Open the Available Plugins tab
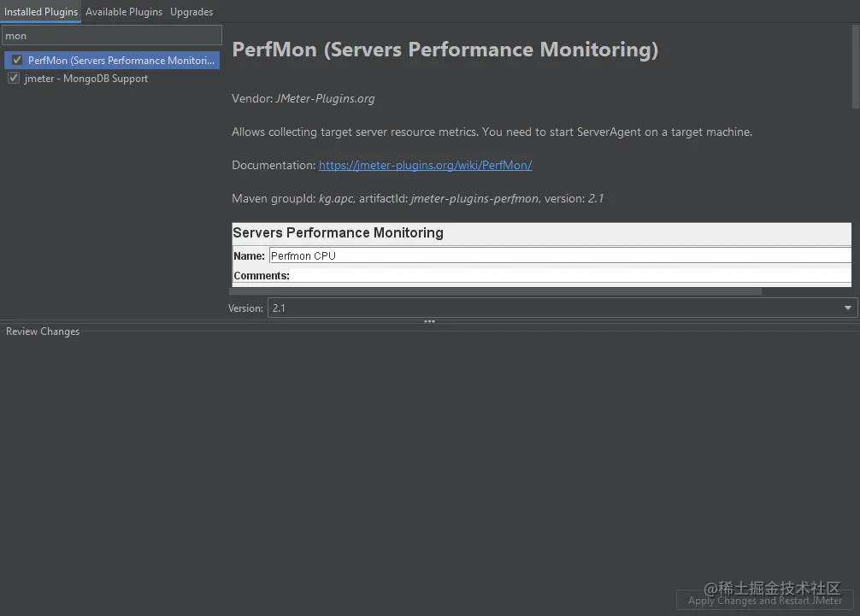This screenshot has width=860, height=616. tap(124, 11)
